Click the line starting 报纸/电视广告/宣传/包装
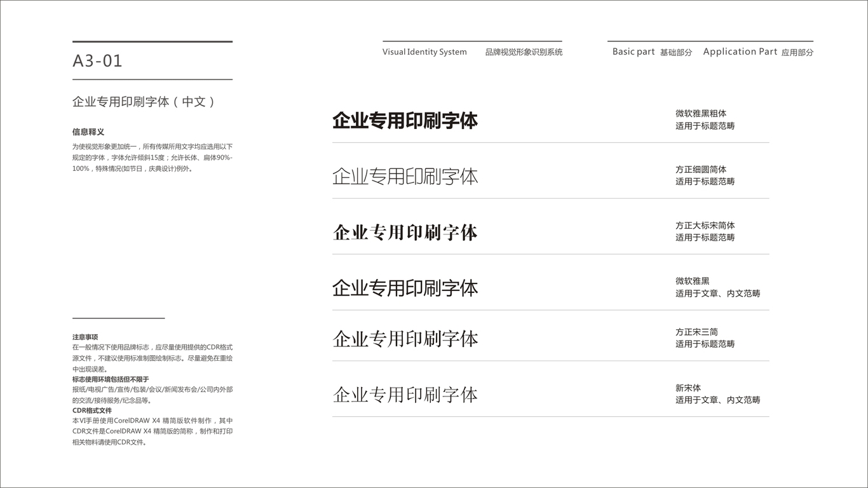868x488 pixels. (153, 390)
